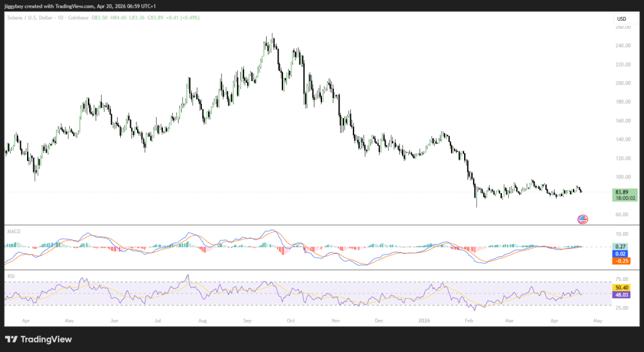Click the 120.00 price axis label
The height and width of the screenshot is (352, 644).
click(x=623, y=158)
